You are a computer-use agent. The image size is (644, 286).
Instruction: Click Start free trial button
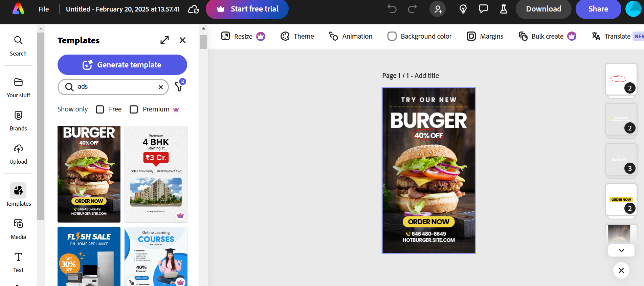[x=247, y=9]
